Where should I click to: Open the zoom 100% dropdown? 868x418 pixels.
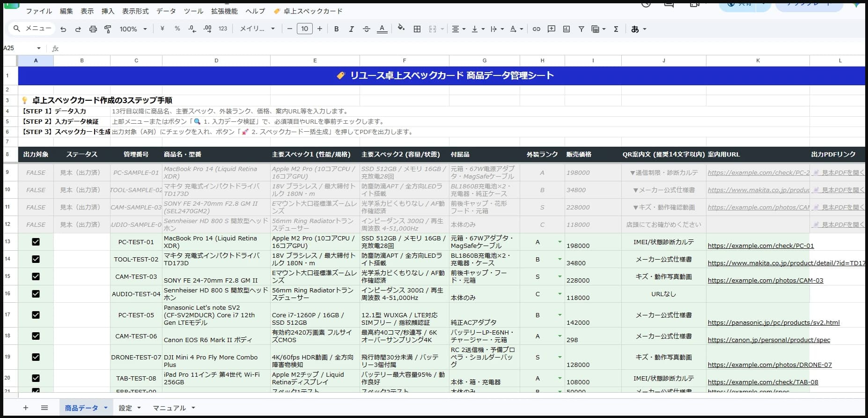tap(133, 29)
